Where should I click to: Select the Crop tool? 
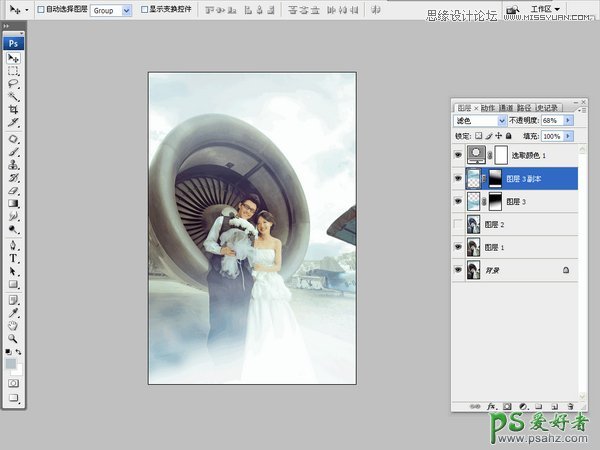(x=14, y=109)
